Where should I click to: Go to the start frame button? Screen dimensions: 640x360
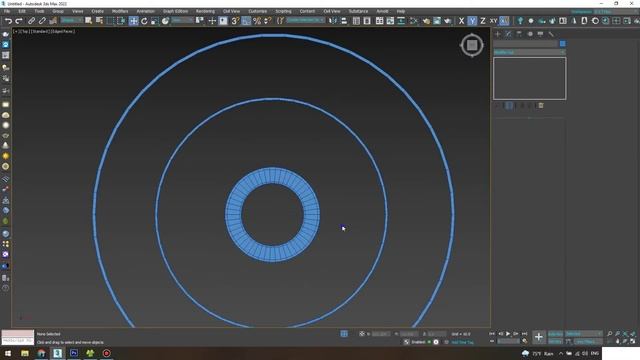pos(492,334)
